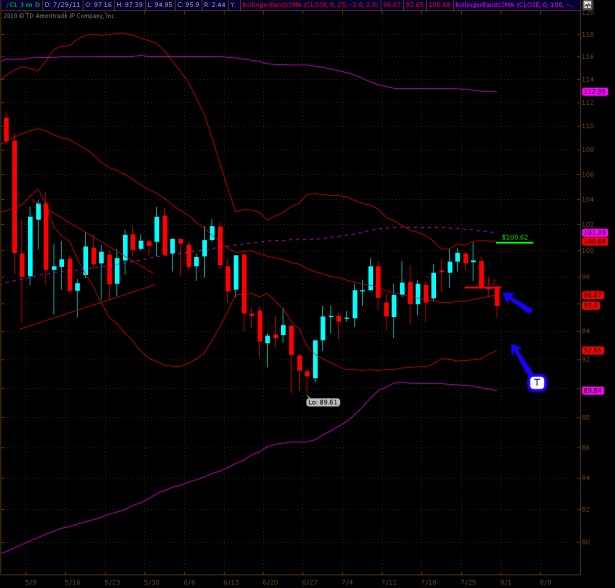Click the red 100.68 axis price bubble
Screen dimensions: 615x588
(595, 242)
